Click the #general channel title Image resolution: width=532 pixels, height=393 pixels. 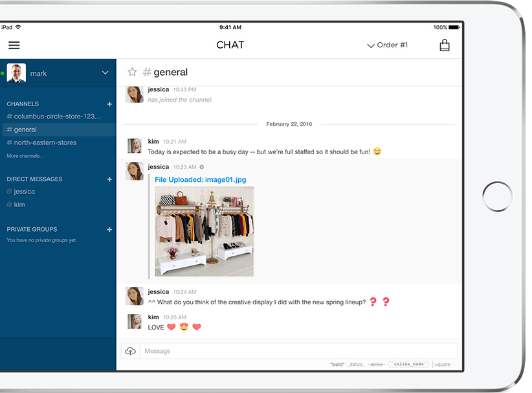coord(165,72)
